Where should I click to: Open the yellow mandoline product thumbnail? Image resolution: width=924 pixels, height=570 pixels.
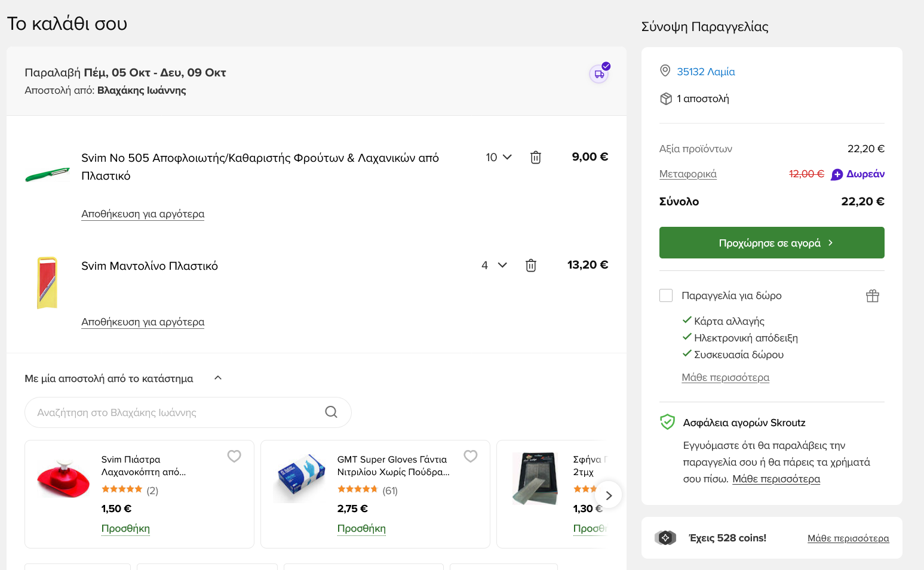pyautogui.click(x=47, y=283)
